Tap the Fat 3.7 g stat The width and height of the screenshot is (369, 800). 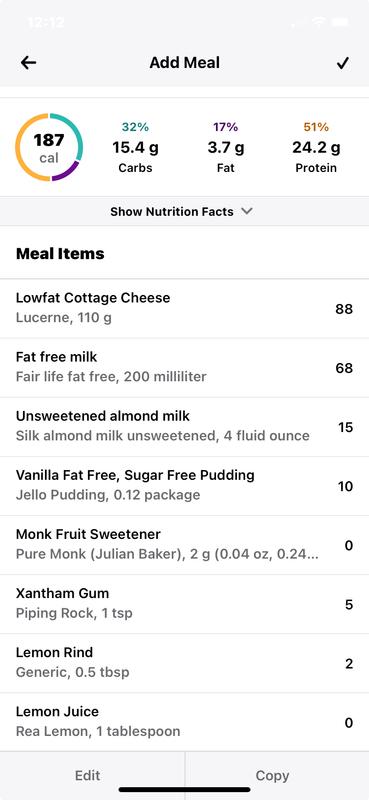pos(226,147)
